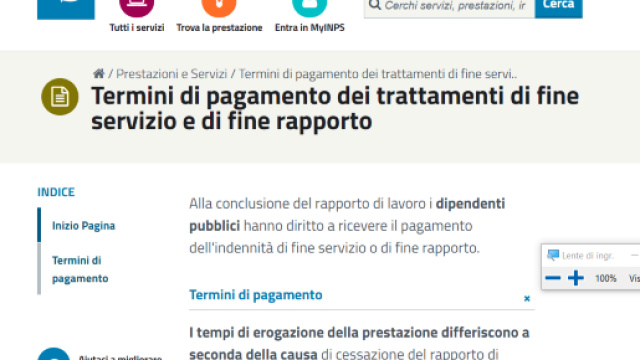
Task: Zoom out with Magnifier minus button
Action: tap(553, 278)
